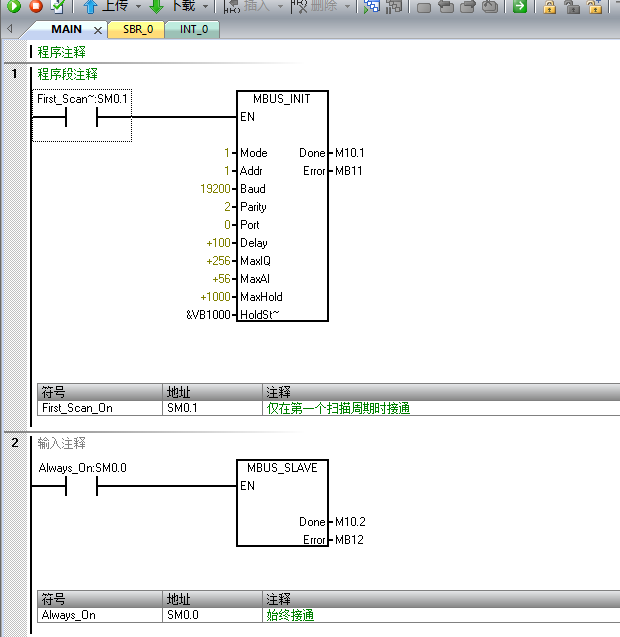Click the red Stop PLC button
620x637 pixels.
point(36,6)
